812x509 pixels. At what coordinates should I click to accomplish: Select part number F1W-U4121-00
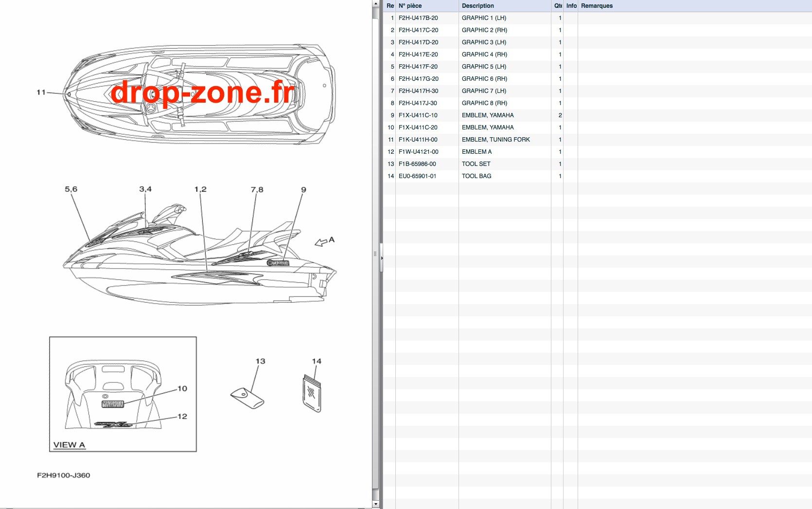(419, 152)
